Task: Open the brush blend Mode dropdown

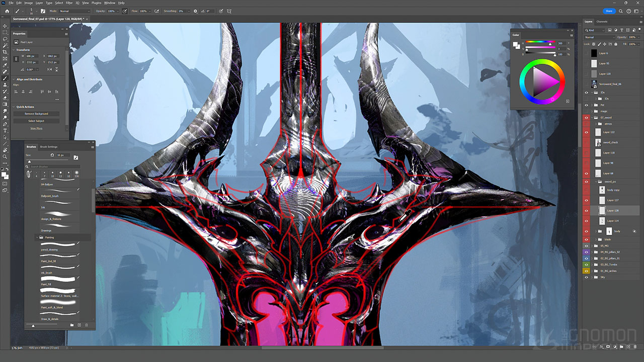Action: [74, 11]
